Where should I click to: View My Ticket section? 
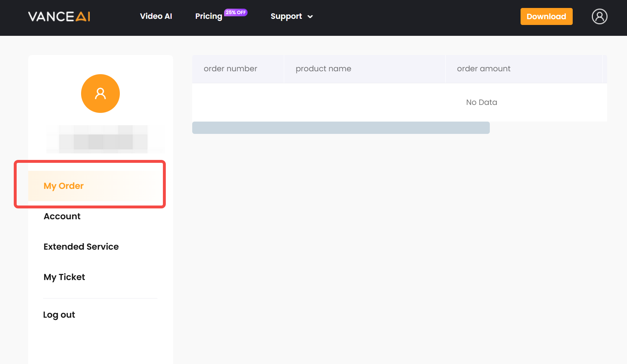pyautogui.click(x=64, y=277)
